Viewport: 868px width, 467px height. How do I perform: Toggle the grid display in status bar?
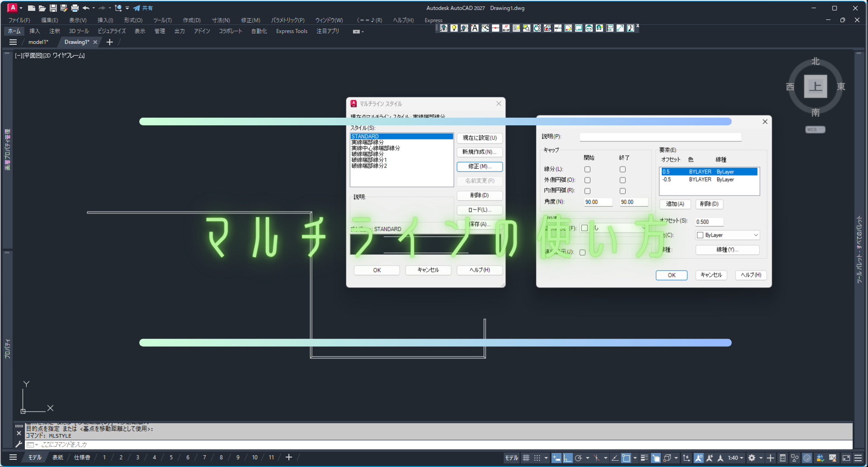526,458
